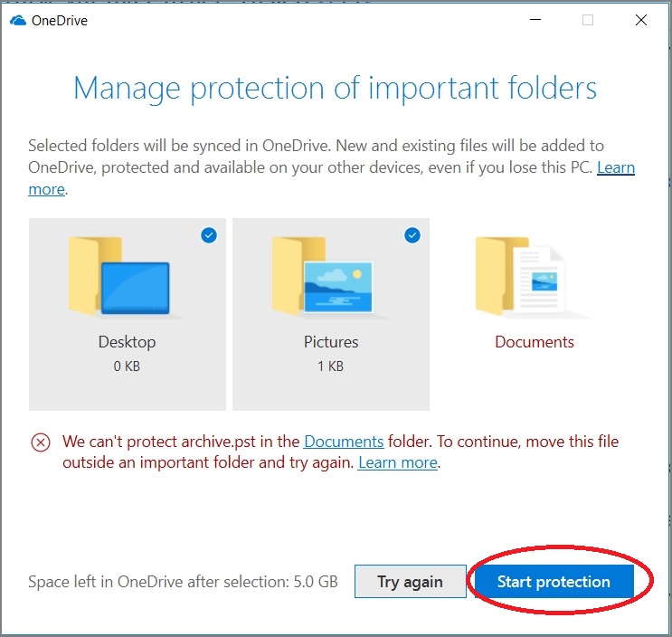Uncheck the Pictures folder checkmark
672x637 pixels.
coord(412,236)
